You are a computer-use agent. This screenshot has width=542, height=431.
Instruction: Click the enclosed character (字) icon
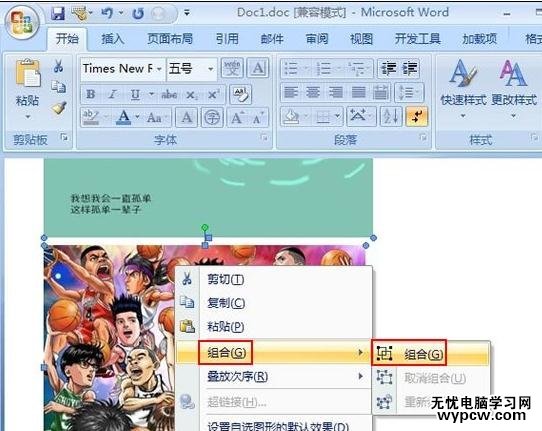[212, 118]
